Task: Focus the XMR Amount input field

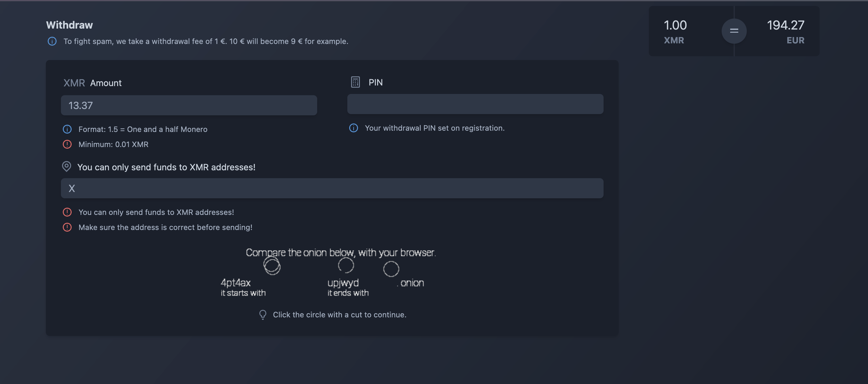Action: pyautogui.click(x=189, y=105)
